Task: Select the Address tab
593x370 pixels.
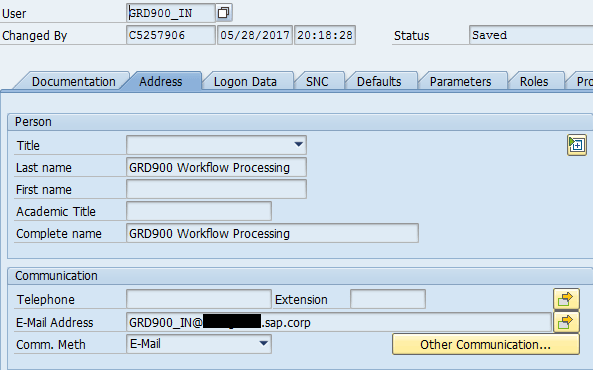Action: point(161,82)
